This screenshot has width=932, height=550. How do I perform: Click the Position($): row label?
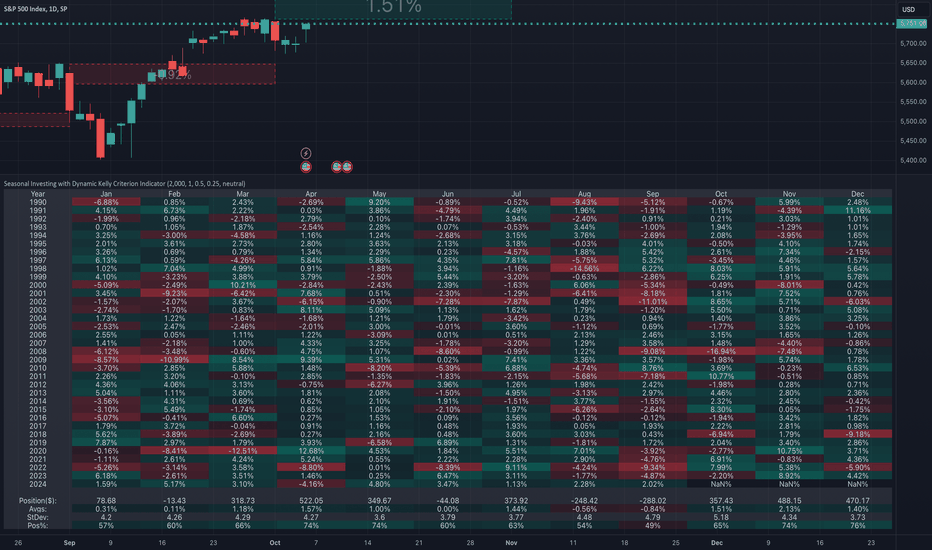(37, 501)
